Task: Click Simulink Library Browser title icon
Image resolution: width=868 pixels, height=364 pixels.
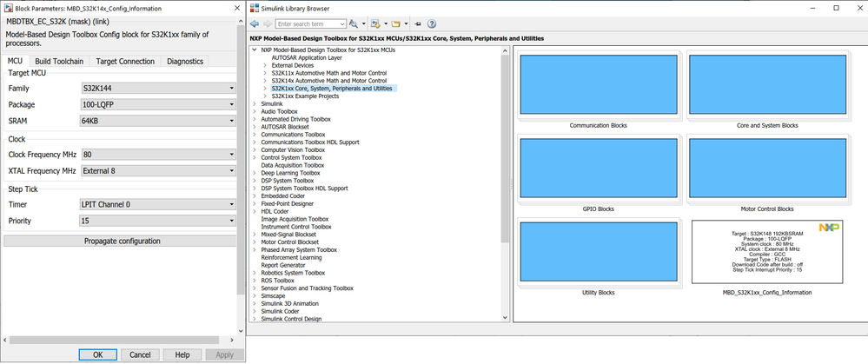Action: pyautogui.click(x=254, y=8)
